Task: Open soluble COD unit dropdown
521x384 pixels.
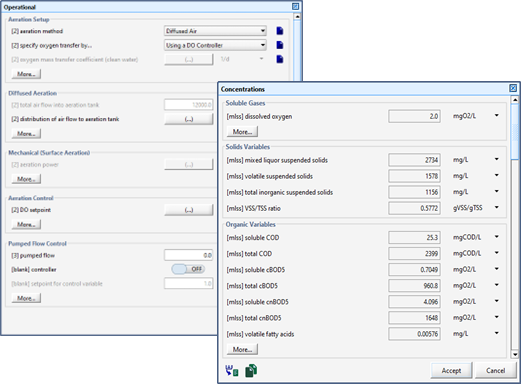Action: point(496,237)
